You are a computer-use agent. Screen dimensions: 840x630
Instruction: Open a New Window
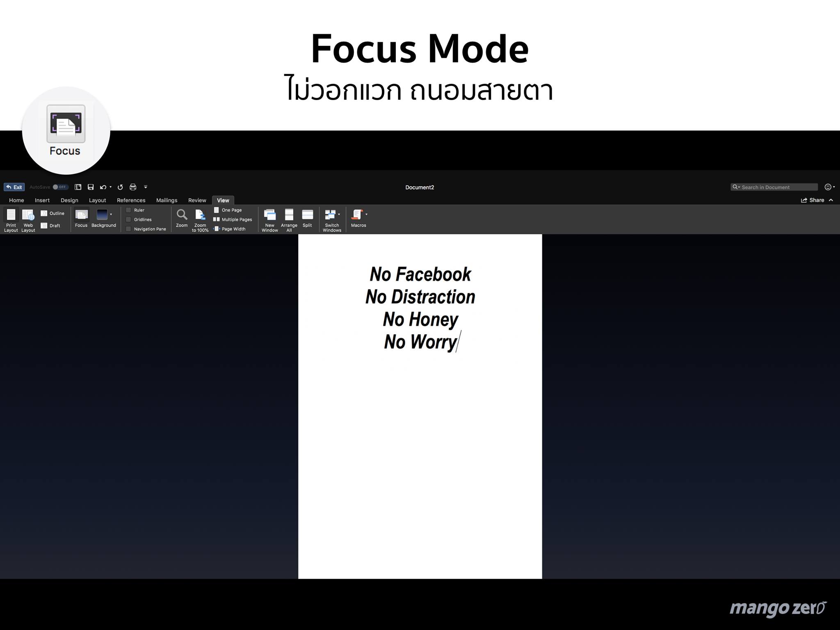tap(269, 215)
